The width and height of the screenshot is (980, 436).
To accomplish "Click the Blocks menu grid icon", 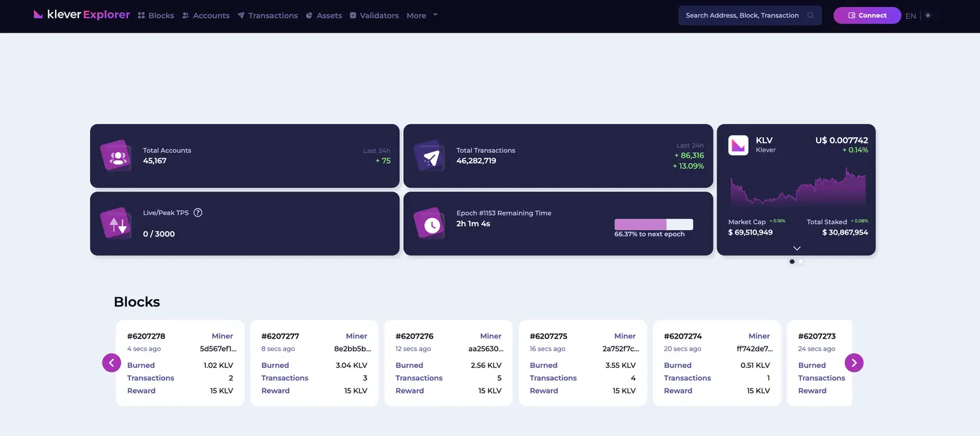I will (141, 15).
